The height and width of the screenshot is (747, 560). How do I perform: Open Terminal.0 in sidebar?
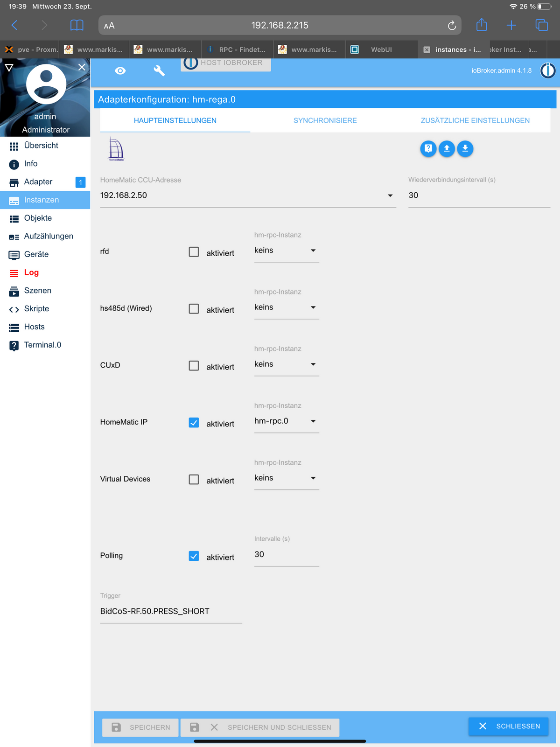(x=45, y=345)
